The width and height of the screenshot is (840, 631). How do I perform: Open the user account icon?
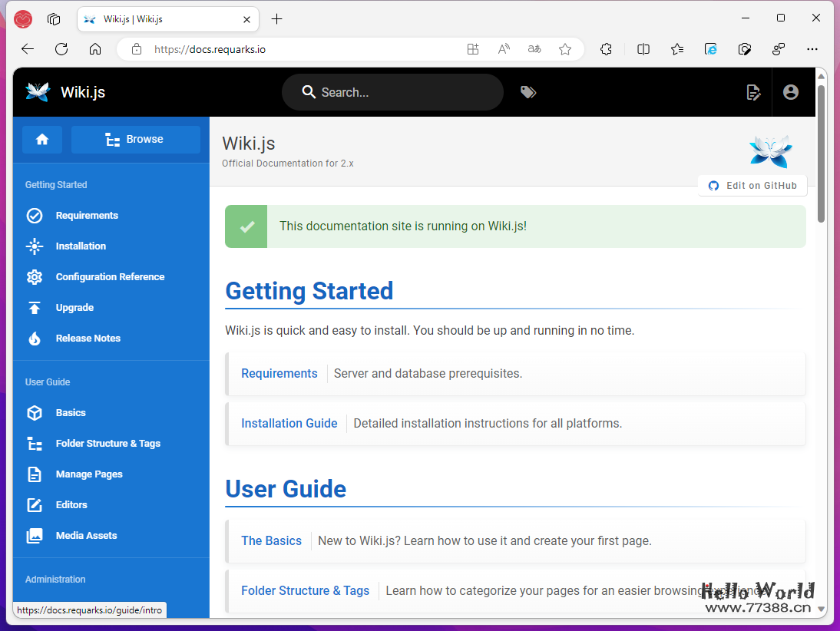point(790,92)
